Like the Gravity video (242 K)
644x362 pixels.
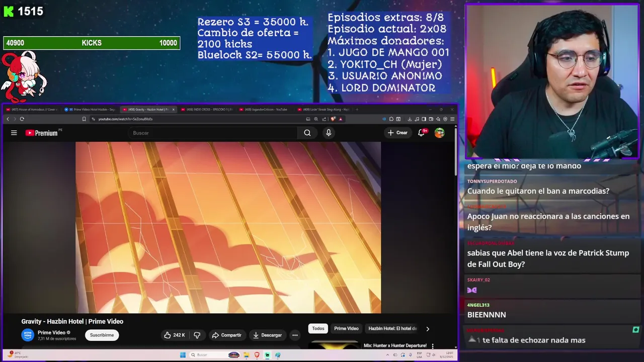pyautogui.click(x=174, y=335)
